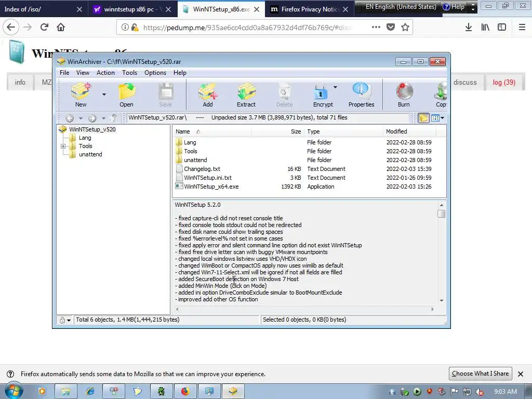Screen dimensions: 532x399
Task: Click the Open toolbar icon in WinArchiver
Action: (126, 95)
